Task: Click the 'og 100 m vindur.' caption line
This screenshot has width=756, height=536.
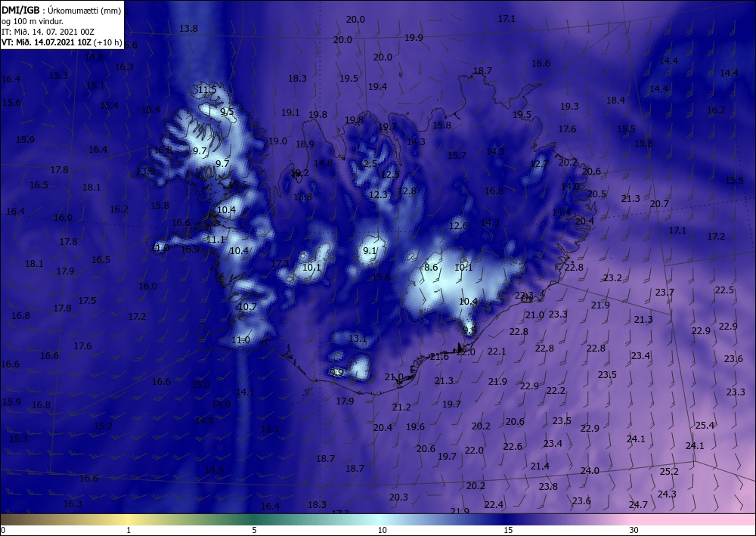Action: (33, 21)
